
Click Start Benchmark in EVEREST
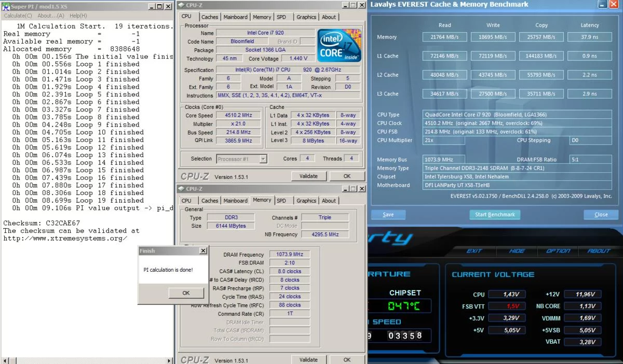[495, 214]
